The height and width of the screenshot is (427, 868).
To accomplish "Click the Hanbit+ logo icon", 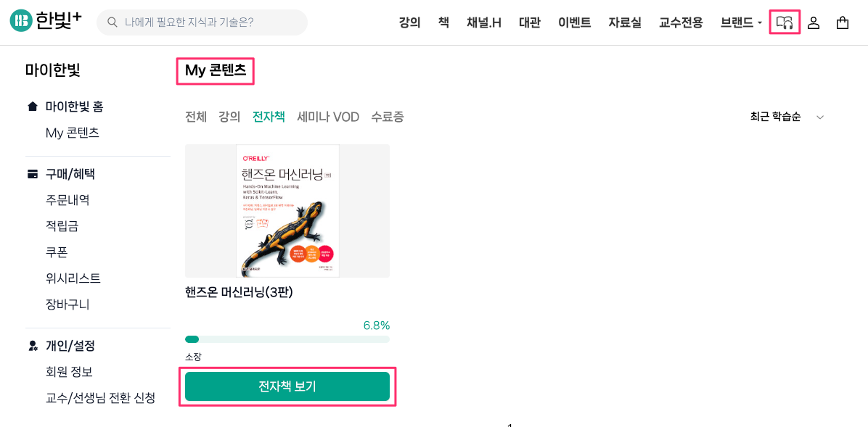I will click(21, 22).
